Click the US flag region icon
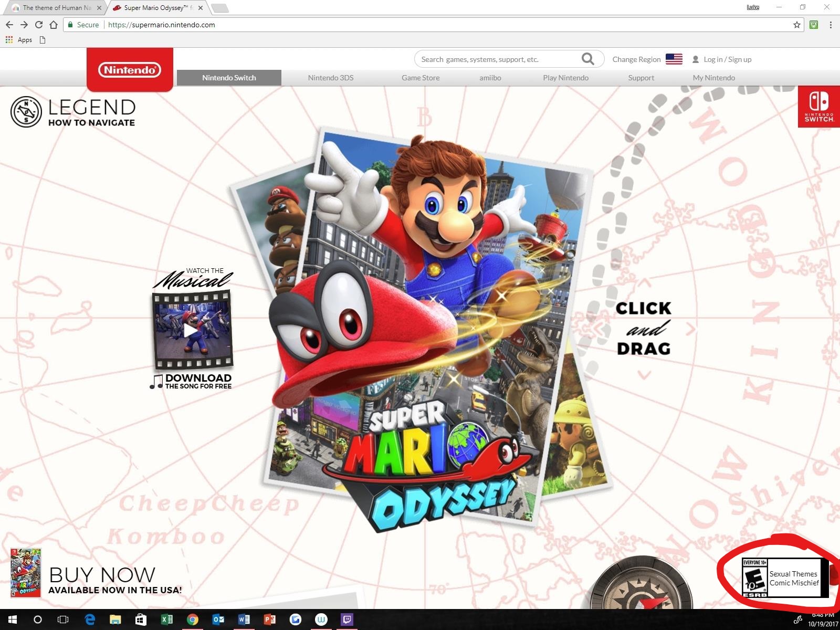Viewport: 840px width, 630px height. (674, 59)
